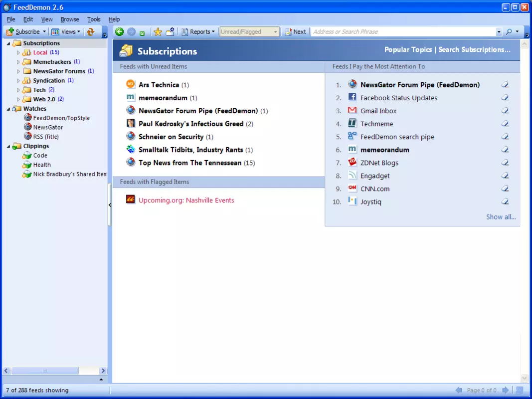The image size is (532, 399).
Task: Click the Gmail Inbox icon
Action: tap(352, 110)
